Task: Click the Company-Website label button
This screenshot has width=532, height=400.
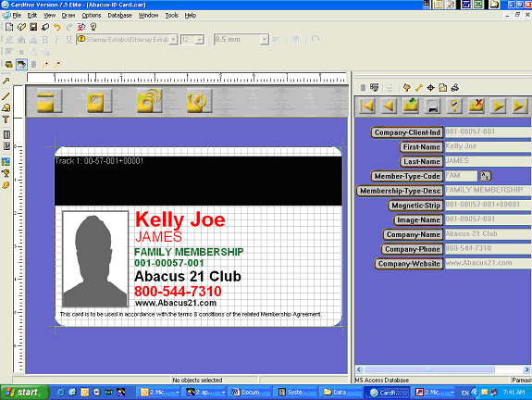Action: tap(409, 264)
